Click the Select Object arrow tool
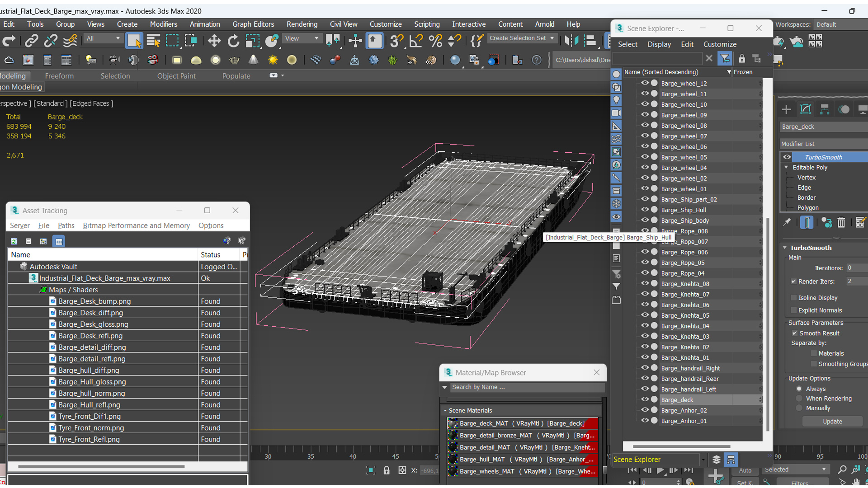 (x=134, y=41)
